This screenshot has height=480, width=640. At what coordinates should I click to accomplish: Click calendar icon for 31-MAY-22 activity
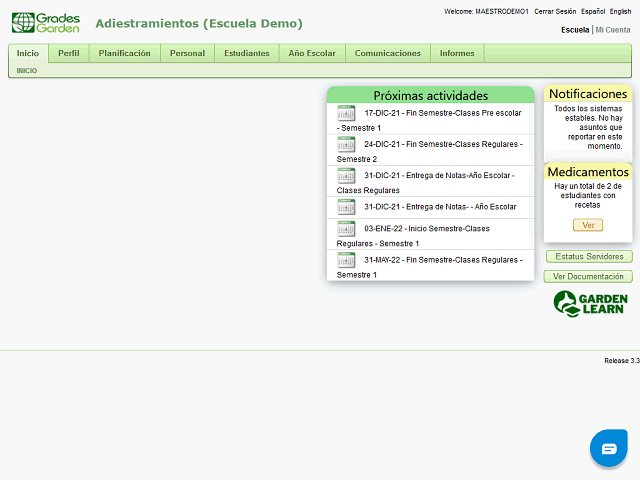(346, 260)
